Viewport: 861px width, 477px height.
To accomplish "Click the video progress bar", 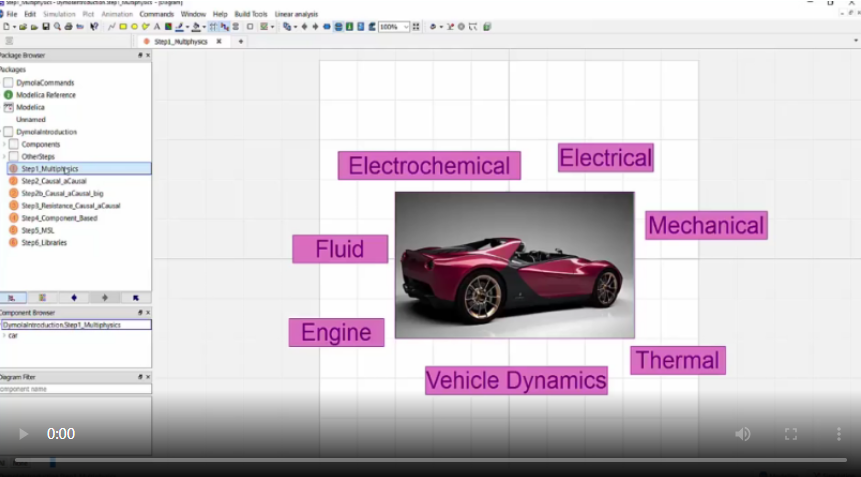I will pos(430,460).
